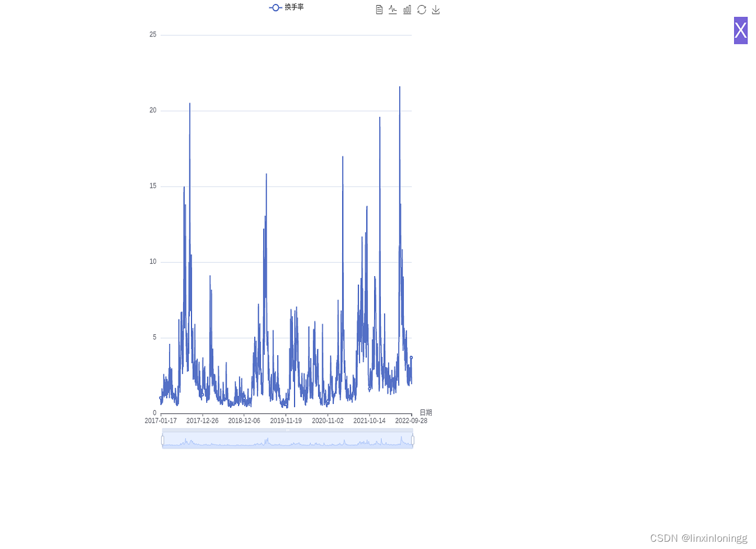Screen dimensions: 756x549
Task: Open the ECharts data view icon
Action: tap(379, 10)
